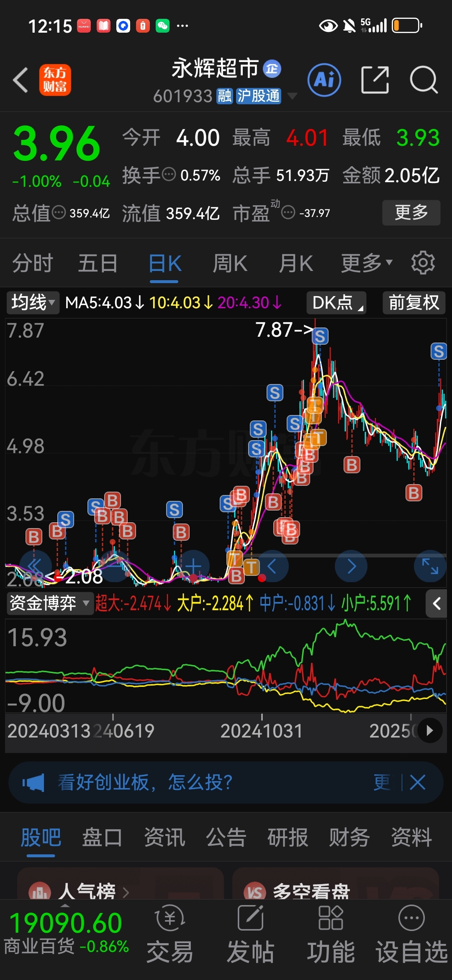Open 交易 trade icon
Image resolution: width=452 pixels, height=980 pixels.
point(170,934)
